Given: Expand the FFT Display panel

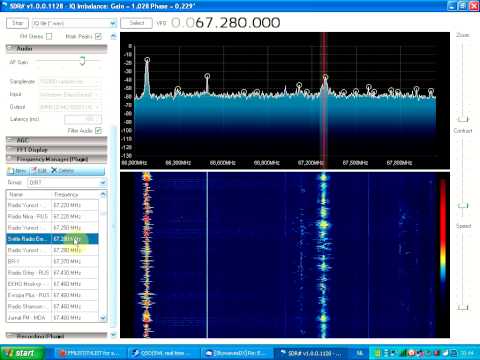Looking at the screenshot, I should [x=57, y=149].
